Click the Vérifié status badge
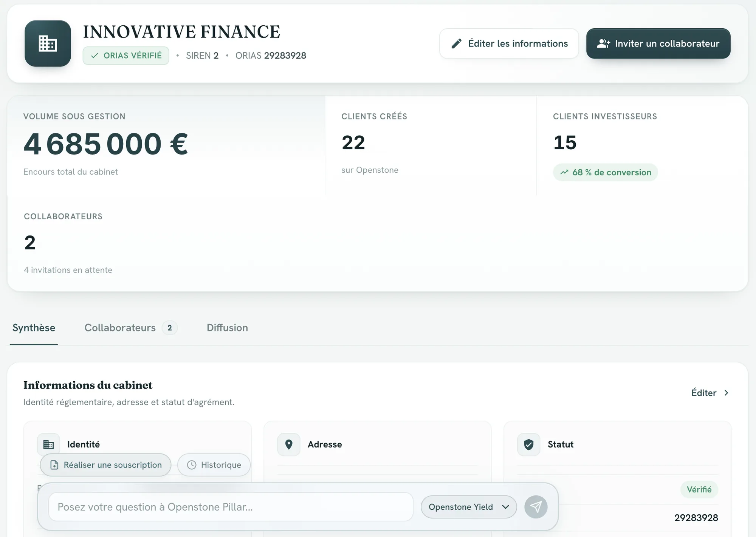The image size is (756, 537). (699, 489)
